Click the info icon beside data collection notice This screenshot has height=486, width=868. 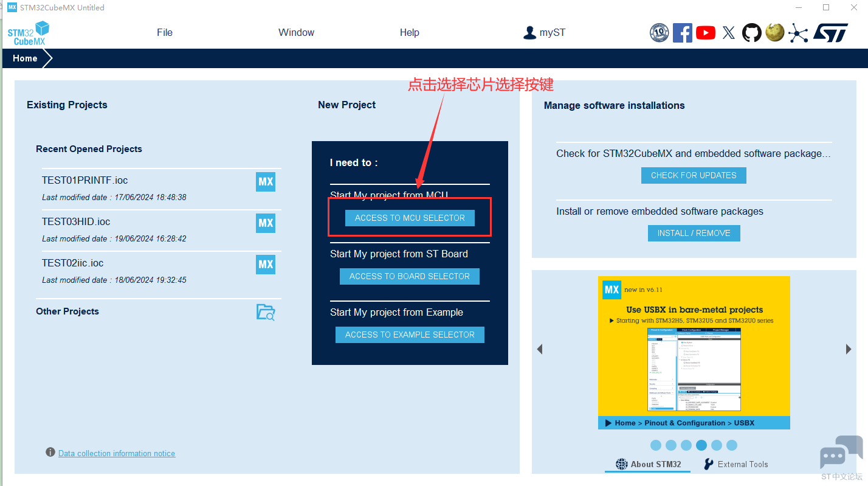click(50, 453)
